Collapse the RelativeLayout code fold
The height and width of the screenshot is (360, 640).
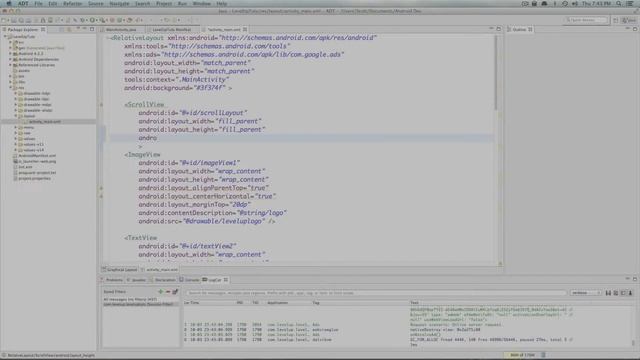point(108,38)
